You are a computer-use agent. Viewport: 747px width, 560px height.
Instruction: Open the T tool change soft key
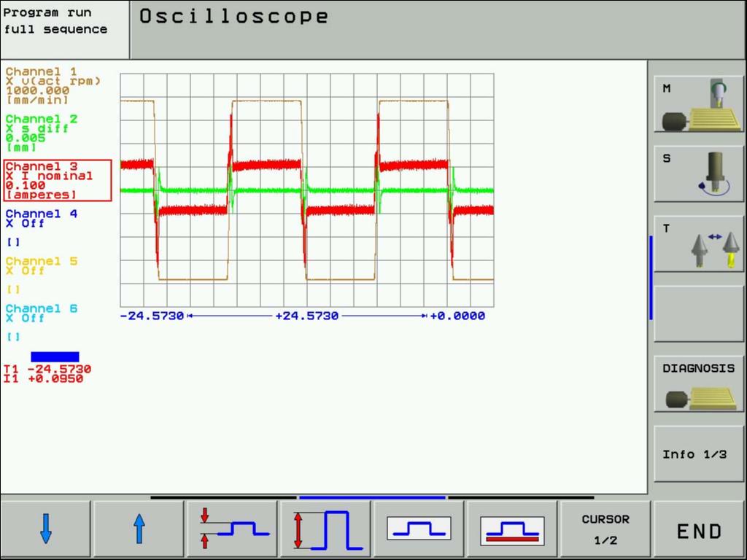(698, 245)
